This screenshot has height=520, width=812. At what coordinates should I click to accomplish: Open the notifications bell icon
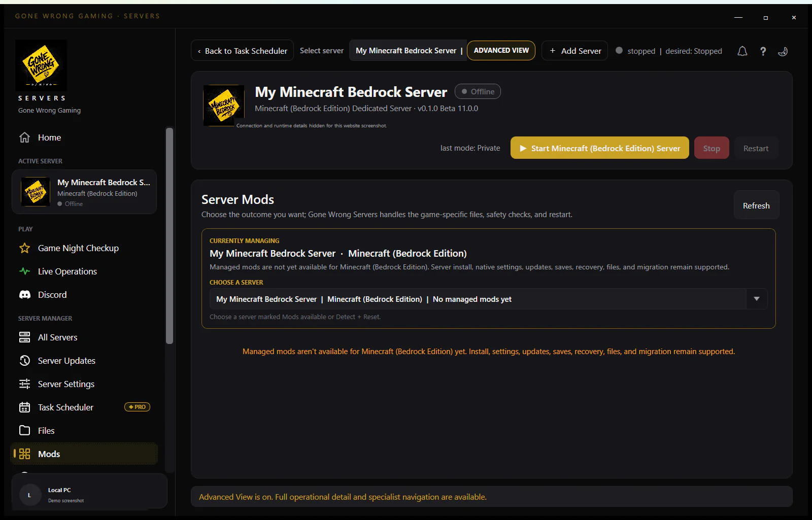pyautogui.click(x=742, y=51)
